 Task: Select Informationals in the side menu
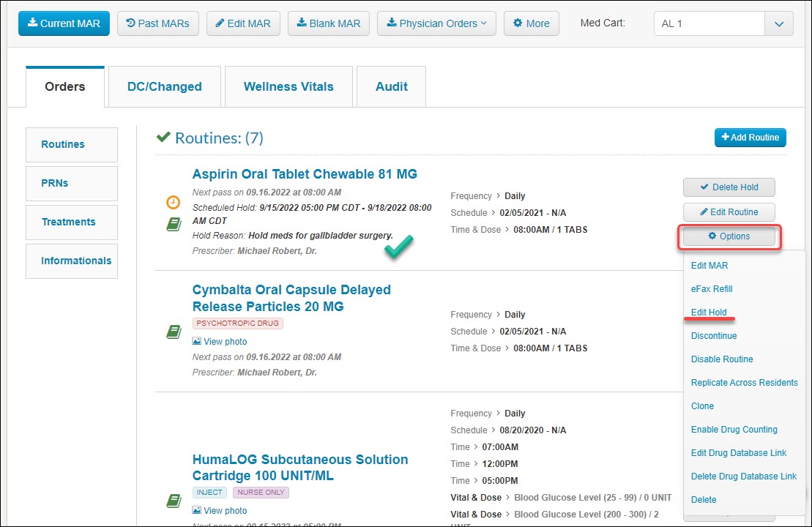coord(72,261)
